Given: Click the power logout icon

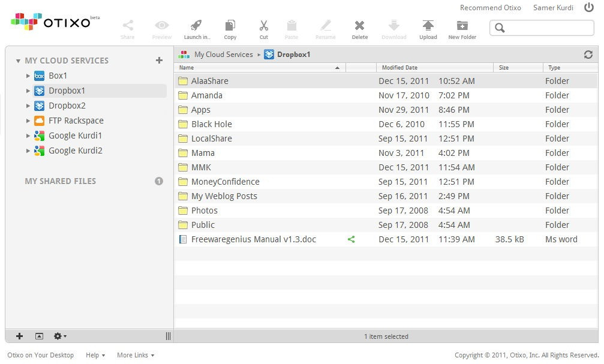Looking at the screenshot, I should 589,7.
